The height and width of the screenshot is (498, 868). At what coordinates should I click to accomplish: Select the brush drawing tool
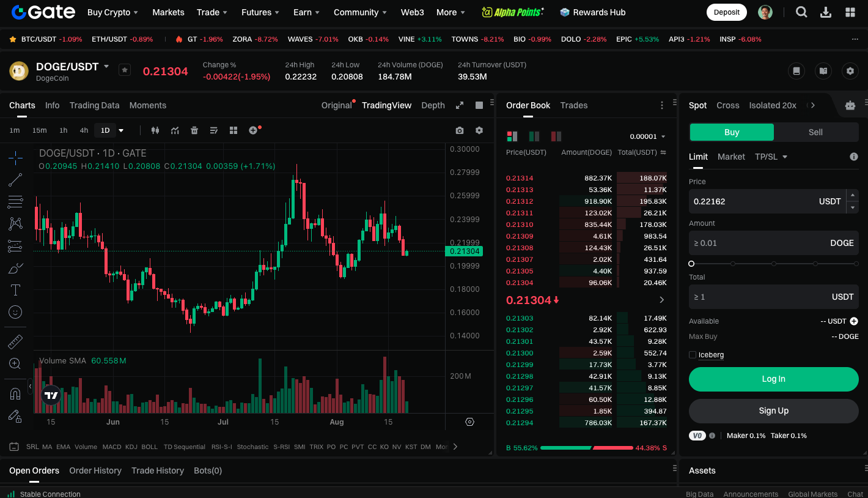click(x=15, y=268)
